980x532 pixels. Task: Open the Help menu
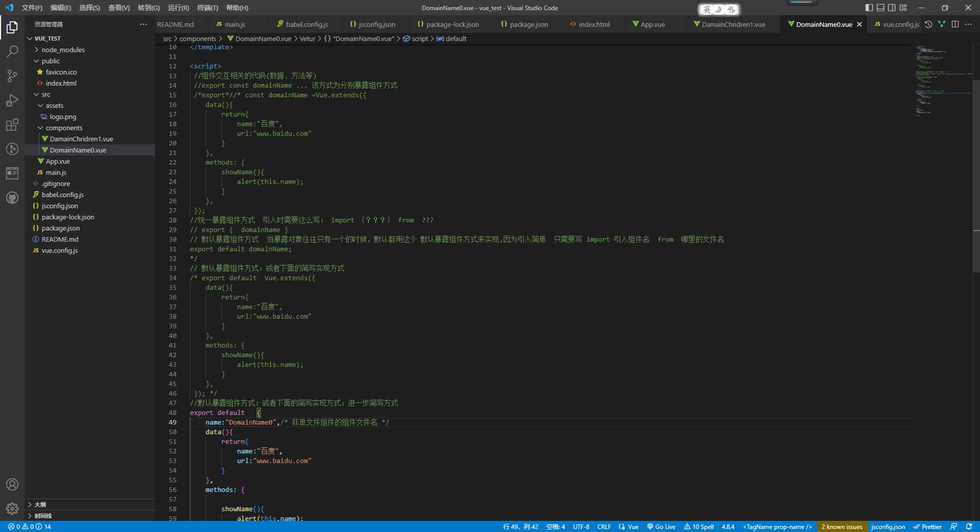click(x=237, y=8)
